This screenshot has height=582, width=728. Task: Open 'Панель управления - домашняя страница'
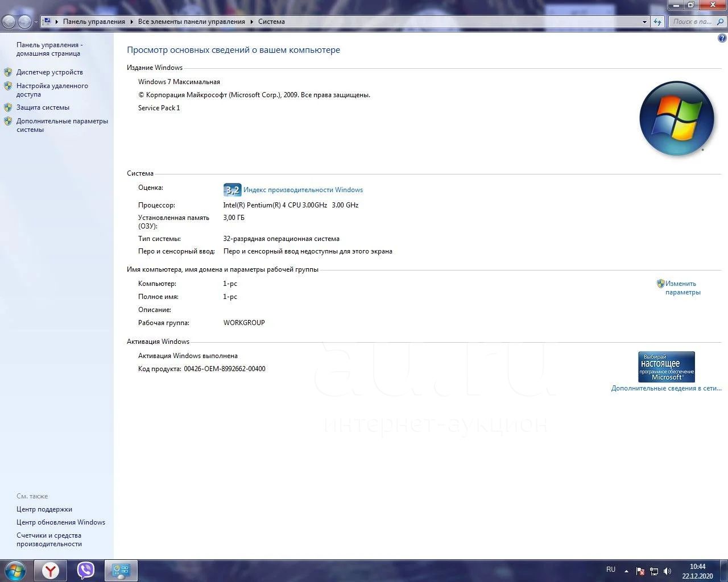click(49, 49)
